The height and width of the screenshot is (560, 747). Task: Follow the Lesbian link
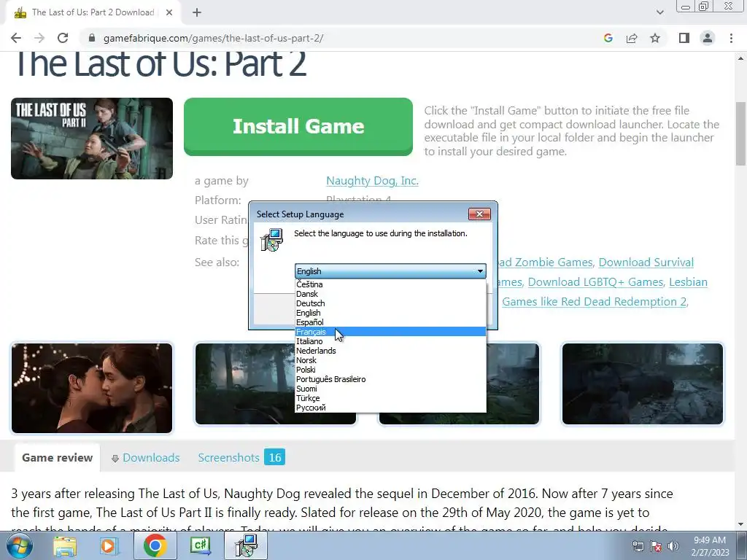point(688,282)
